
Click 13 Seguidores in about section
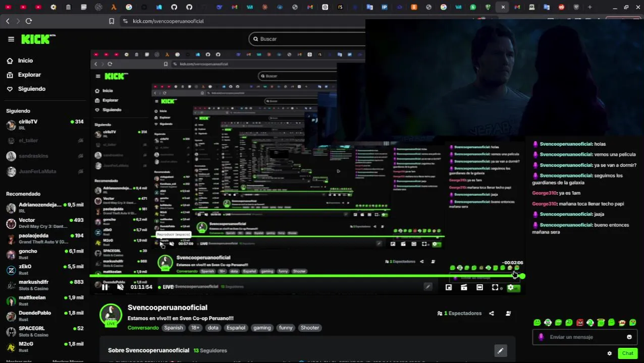[x=210, y=350]
